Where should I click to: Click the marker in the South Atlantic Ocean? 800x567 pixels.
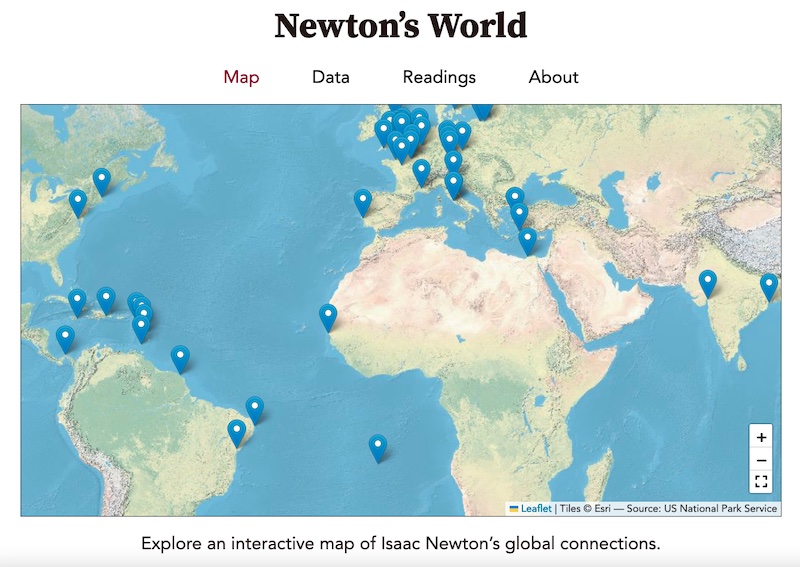click(377, 447)
